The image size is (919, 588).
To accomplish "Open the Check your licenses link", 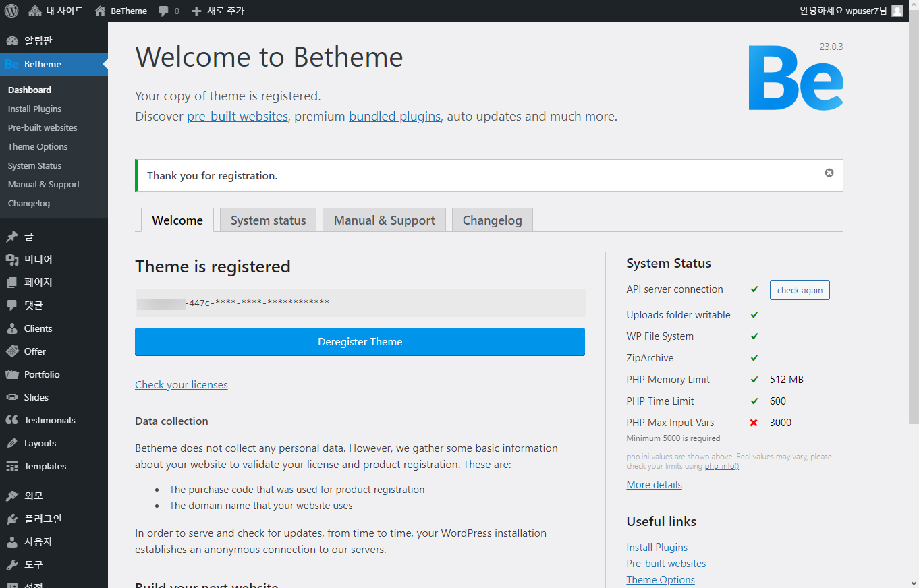I will [182, 384].
